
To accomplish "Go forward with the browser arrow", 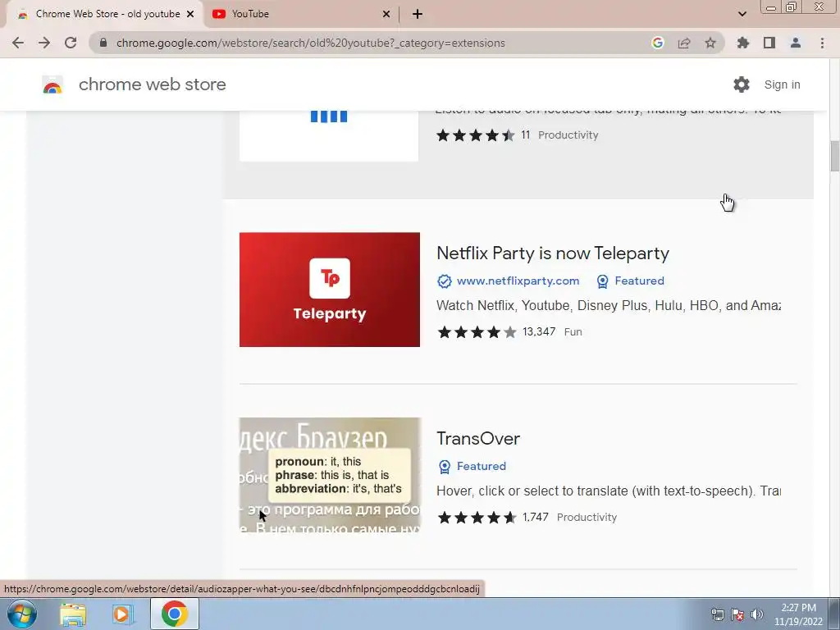I will 44,43.
